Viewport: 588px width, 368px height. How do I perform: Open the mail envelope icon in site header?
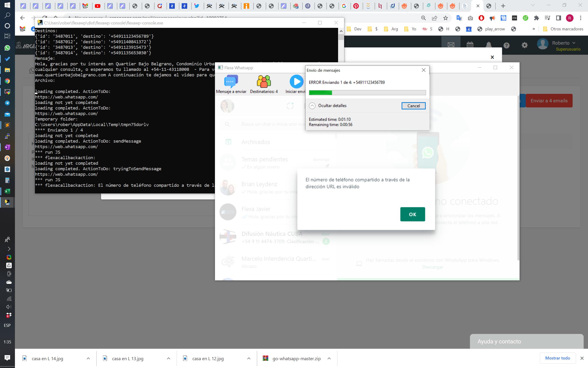click(x=451, y=45)
